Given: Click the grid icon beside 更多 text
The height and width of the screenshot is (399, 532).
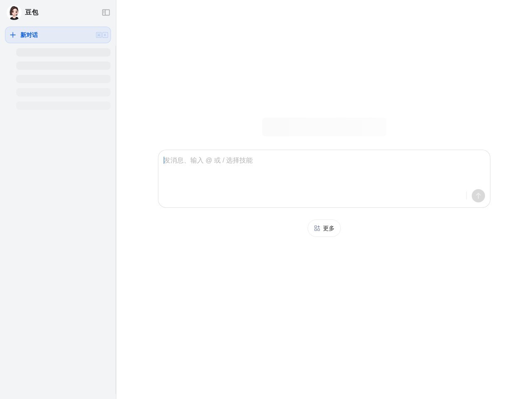Looking at the screenshot, I should point(317,228).
